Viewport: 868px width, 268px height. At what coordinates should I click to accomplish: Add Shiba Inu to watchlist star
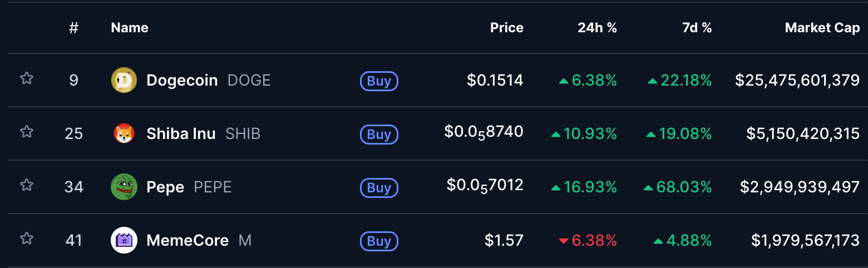[27, 132]
